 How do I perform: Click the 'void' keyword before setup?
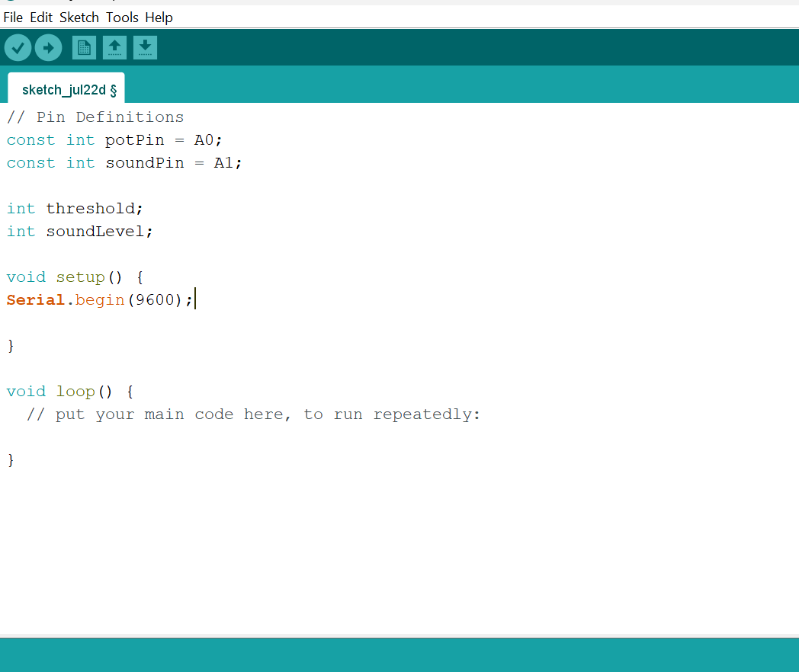(26, 277)
